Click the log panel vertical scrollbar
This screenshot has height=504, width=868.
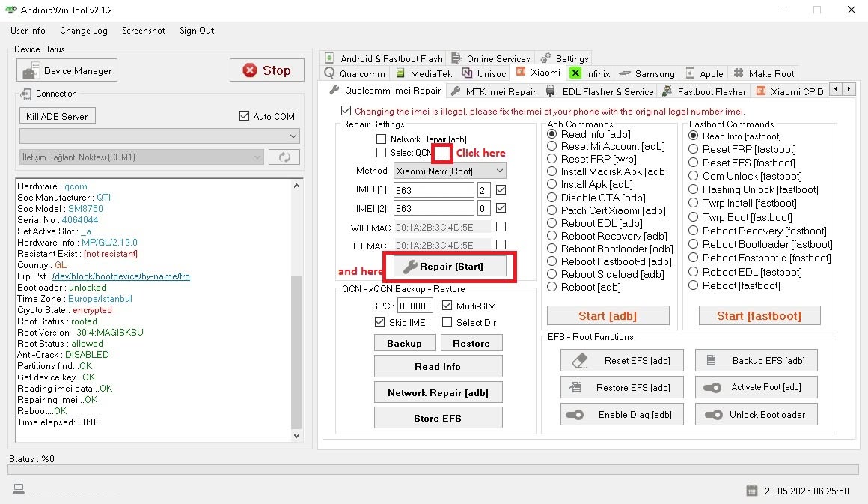[297, 311]
